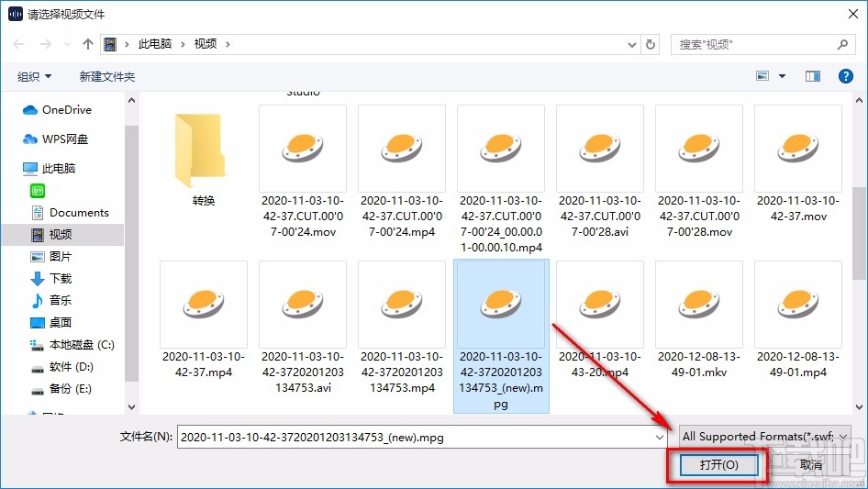Select file 2020-11-03-10-42-37.CUT.00'07-00'28.mov

click(x=699, y=172)
